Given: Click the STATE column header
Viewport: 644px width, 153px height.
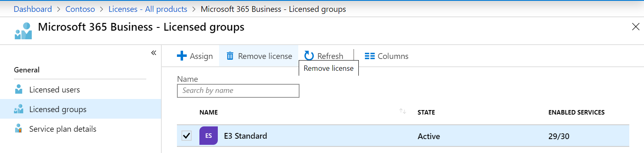Looking at the screenshot, I should (426, 112).
